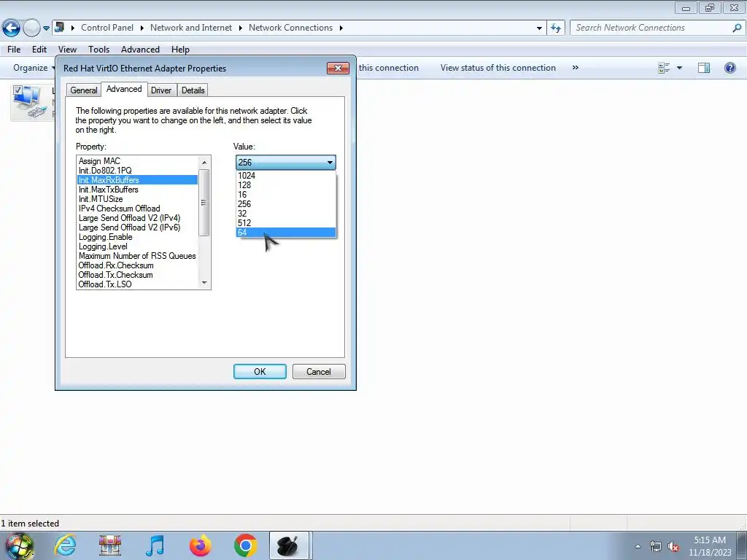Switch to the General tab

[84, 90]
